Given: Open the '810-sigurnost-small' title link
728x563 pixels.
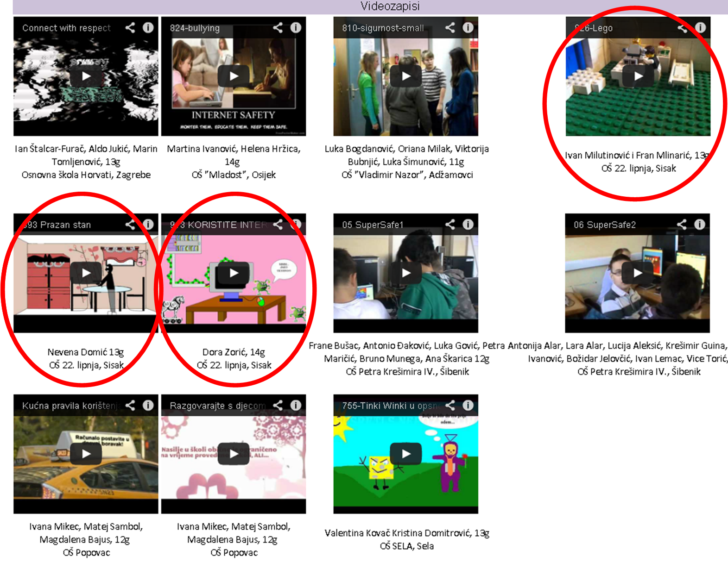Looking at the screenshot, I should click(x=383, y=28).
